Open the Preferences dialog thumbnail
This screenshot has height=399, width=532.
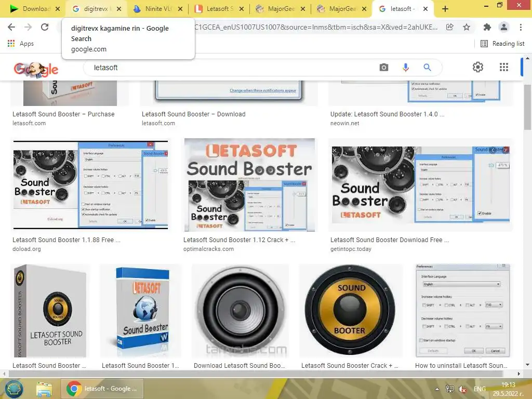coord(463,311)
